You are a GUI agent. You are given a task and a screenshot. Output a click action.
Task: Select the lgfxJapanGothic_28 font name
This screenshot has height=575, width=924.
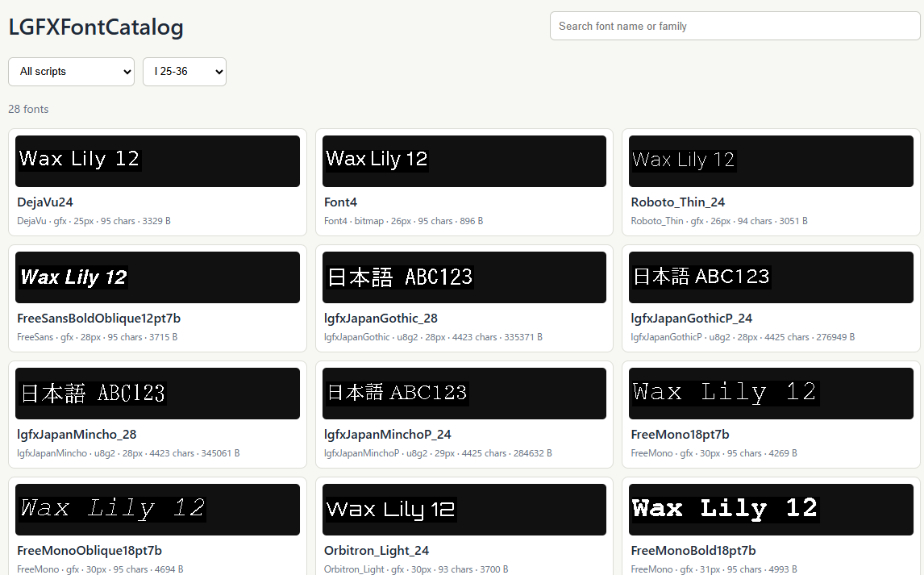tap(381, 318)
